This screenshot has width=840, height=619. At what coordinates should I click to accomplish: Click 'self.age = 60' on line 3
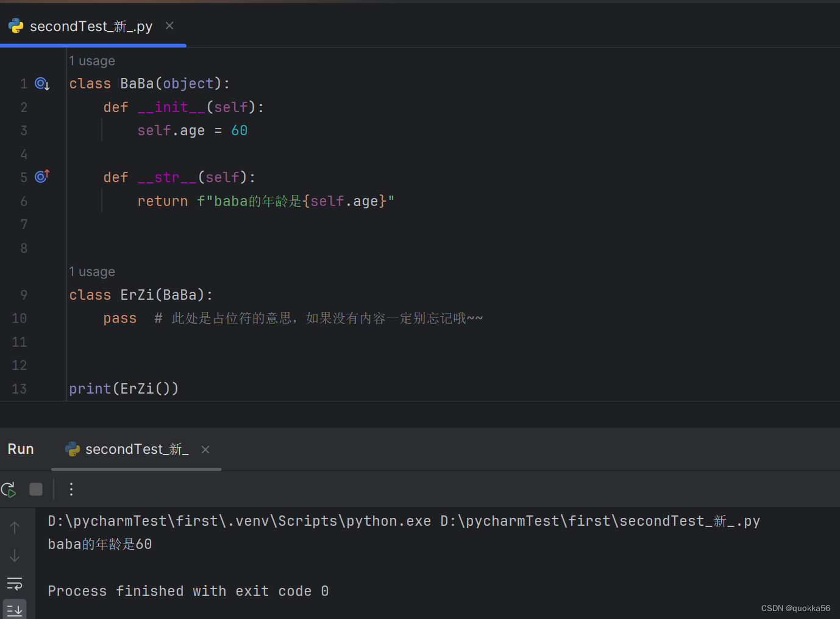(x=193, y=130)
